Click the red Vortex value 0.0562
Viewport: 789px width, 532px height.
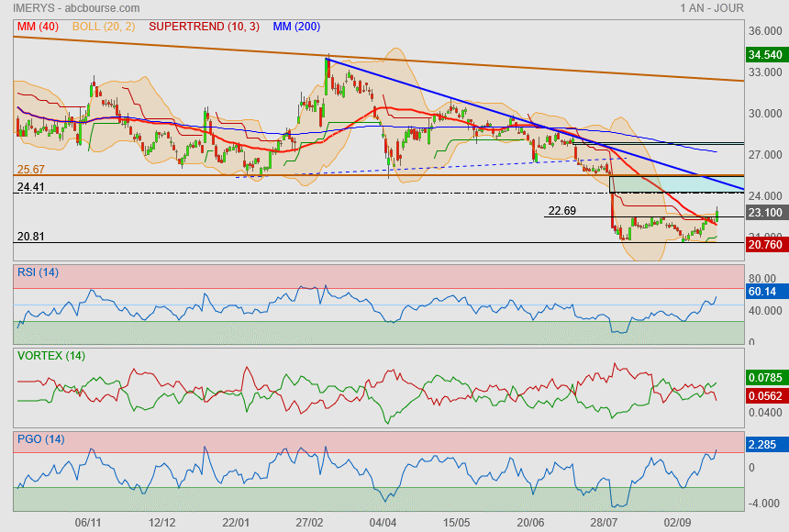coord(765,395)
